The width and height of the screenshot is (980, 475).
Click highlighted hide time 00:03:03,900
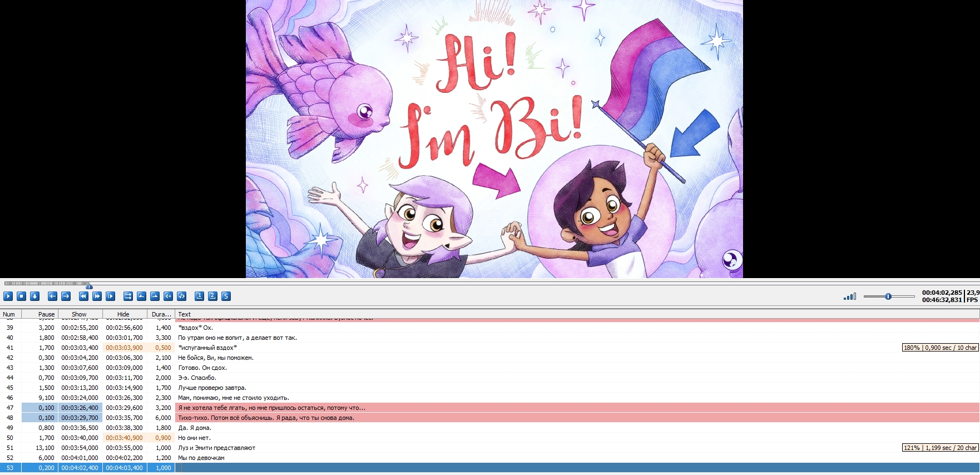124,348
